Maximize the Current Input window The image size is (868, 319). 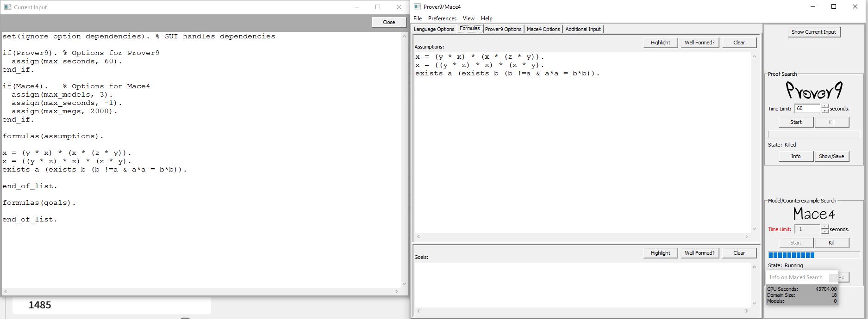(378, 7)
